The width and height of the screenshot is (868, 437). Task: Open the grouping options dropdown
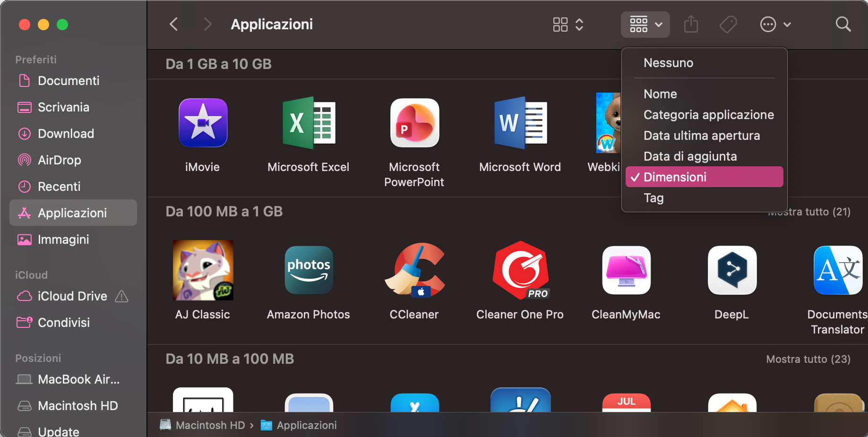(x=645, y=24)
